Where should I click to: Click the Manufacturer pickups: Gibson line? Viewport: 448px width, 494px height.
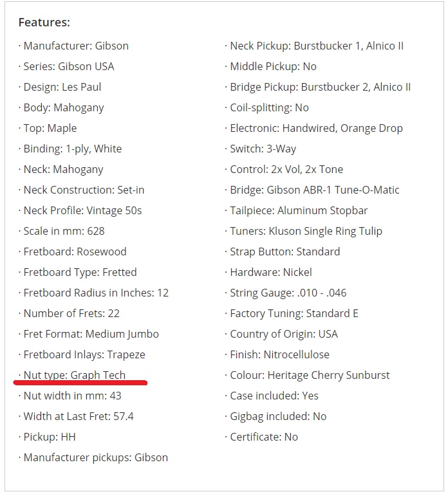pyautogui.click(x=93, y=457)
